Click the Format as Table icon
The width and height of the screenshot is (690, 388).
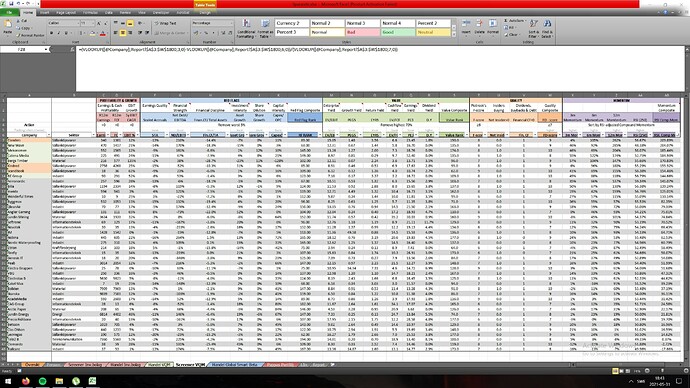click(x=265, y=28)
